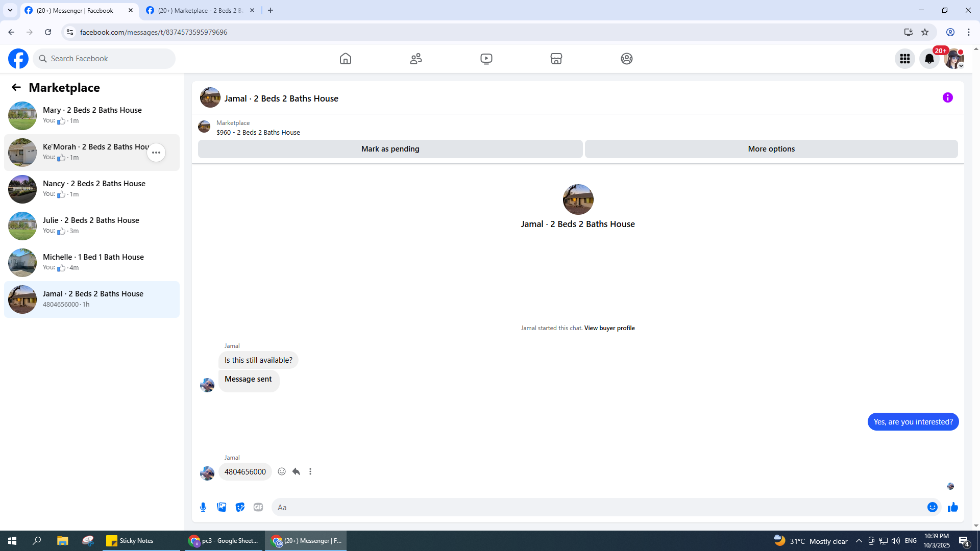The height and width of the screenshot is (551, 980).
Task: Click More options button
Action: (771, 149)
